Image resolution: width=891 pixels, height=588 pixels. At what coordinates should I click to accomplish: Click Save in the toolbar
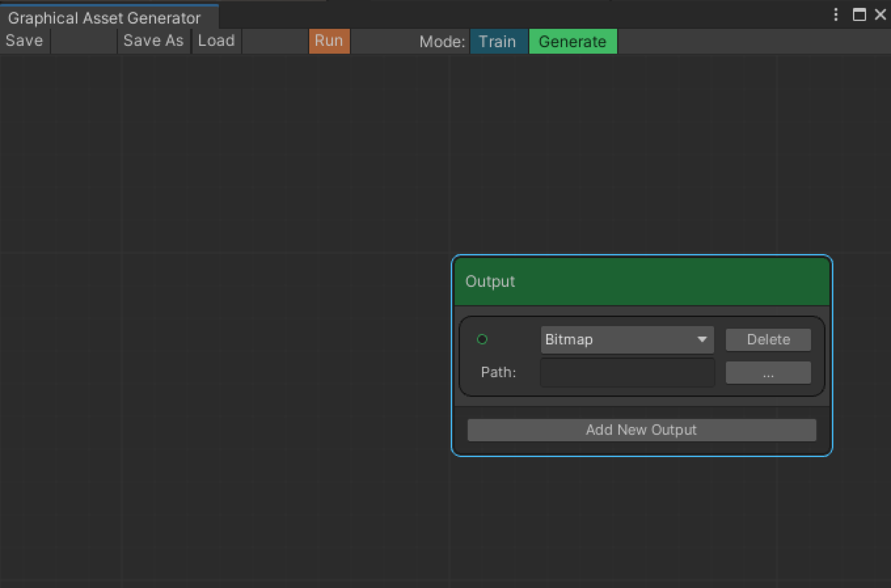pos(24,41)
